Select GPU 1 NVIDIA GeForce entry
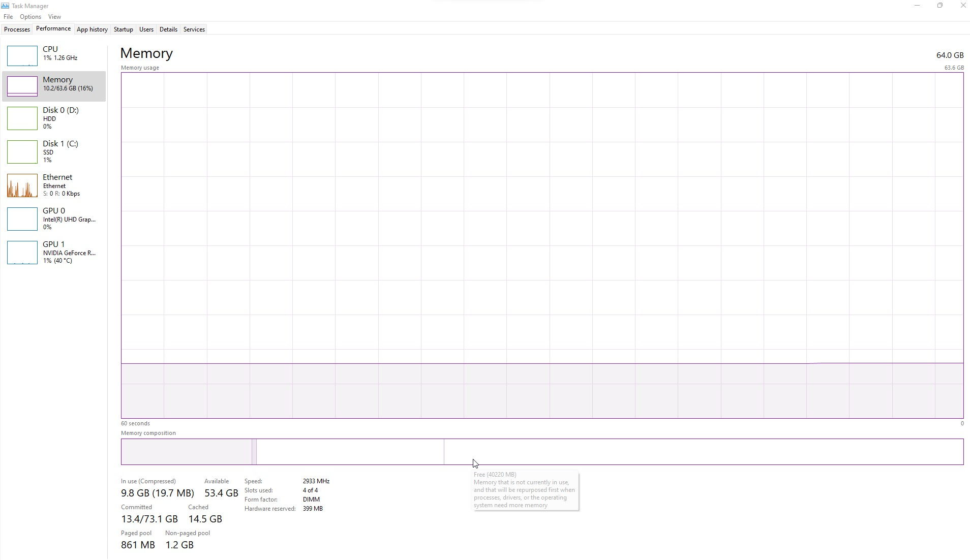 (54, 253)
